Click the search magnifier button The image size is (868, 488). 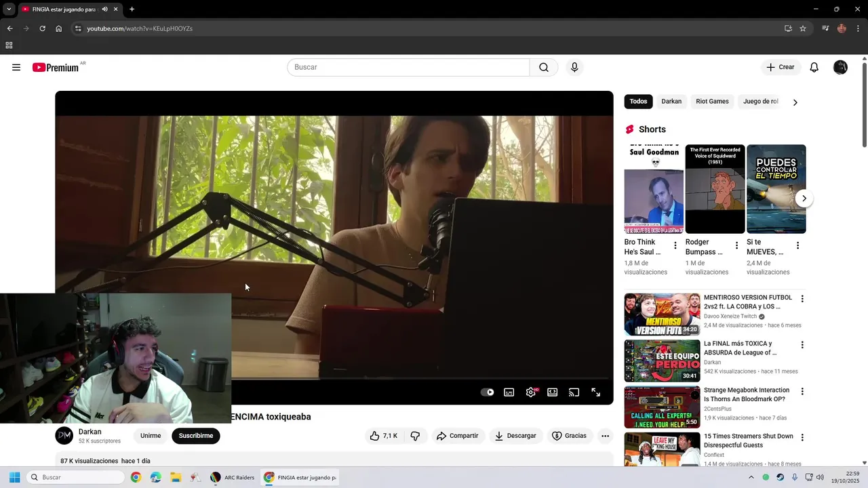544,67
